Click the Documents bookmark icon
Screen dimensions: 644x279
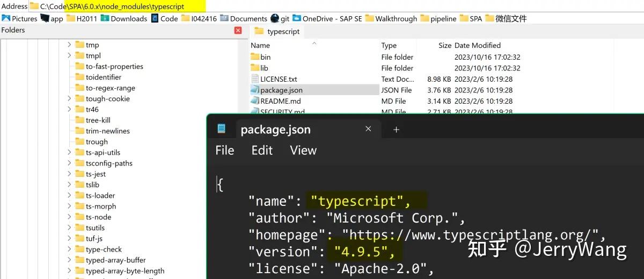click(224, 18)
